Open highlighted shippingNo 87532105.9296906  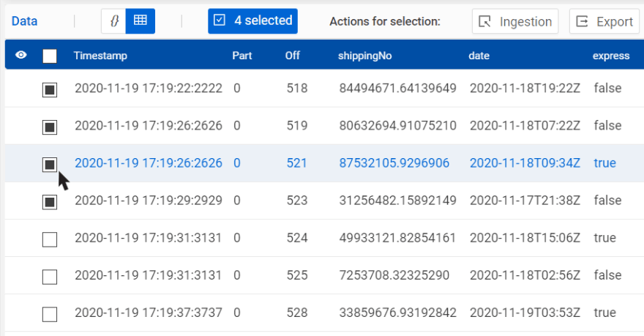[x=394, y=163]
